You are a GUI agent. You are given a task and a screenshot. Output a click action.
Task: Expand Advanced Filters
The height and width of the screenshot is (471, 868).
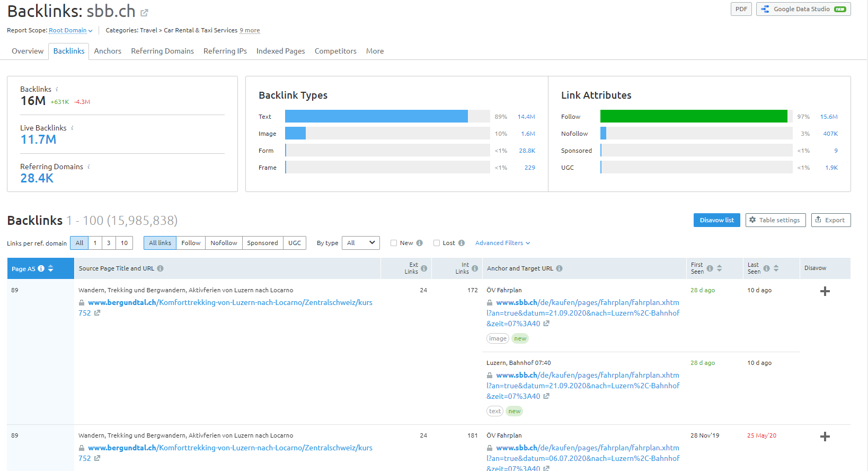click(x=502, y=243)
